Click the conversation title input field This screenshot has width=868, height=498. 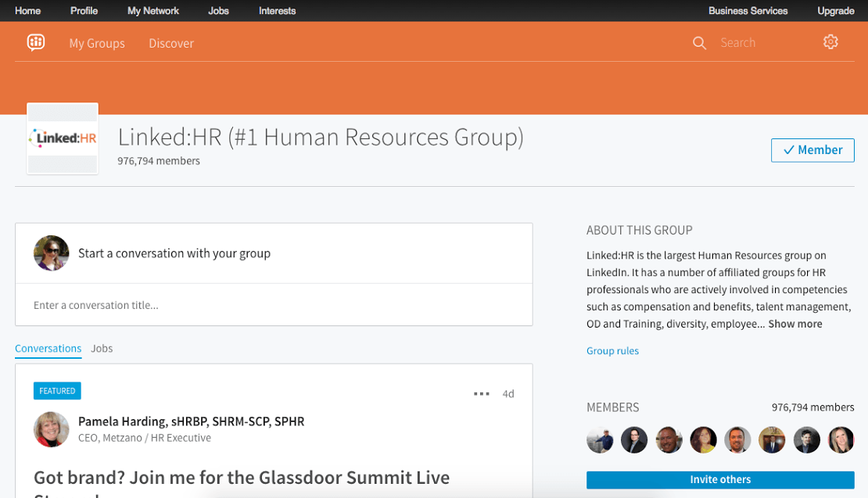click(x=274, y=305)
